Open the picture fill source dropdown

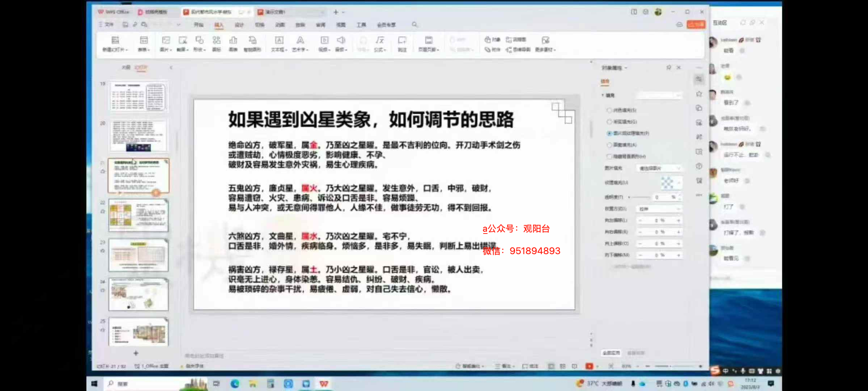[x=659, y=168]
